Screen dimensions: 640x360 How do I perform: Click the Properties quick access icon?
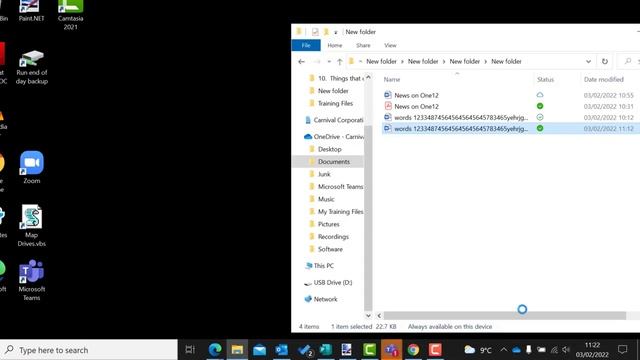(315, 31)
